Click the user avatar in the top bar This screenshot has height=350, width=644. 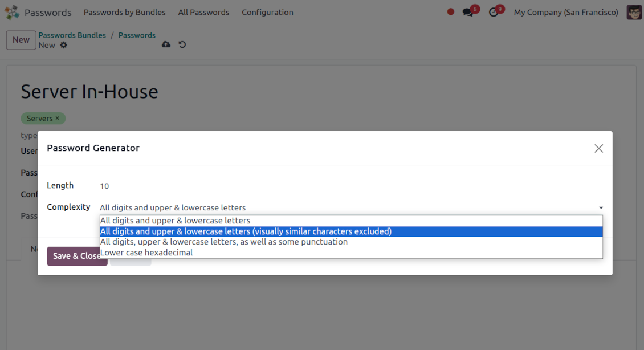point(634,12)
